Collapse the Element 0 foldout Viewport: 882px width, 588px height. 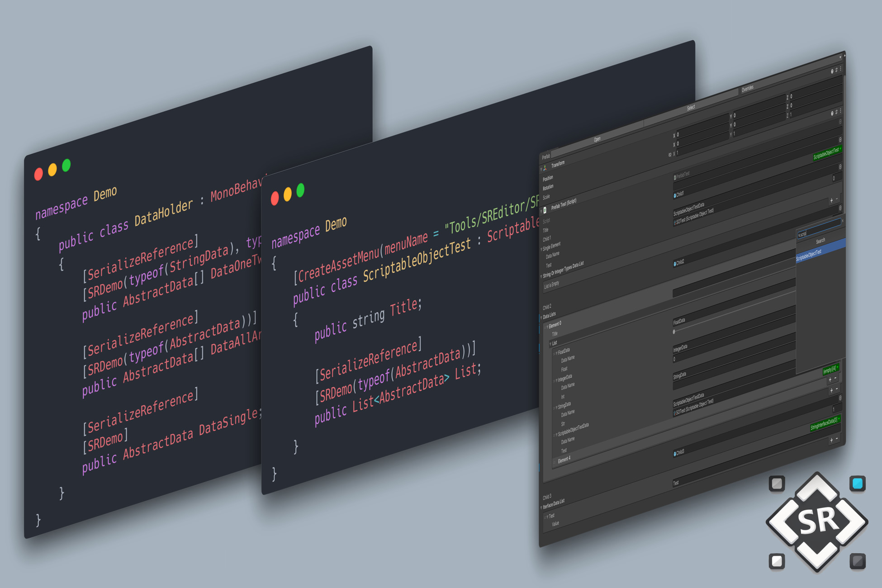(547, 327)
